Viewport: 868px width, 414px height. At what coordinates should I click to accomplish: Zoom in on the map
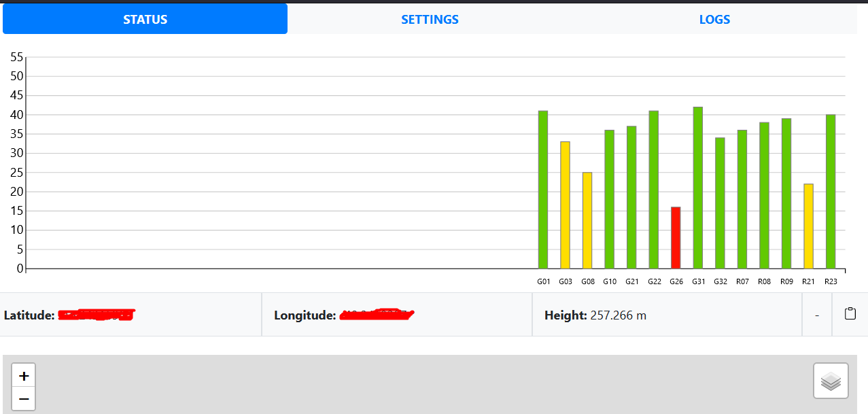coord(24,375)
